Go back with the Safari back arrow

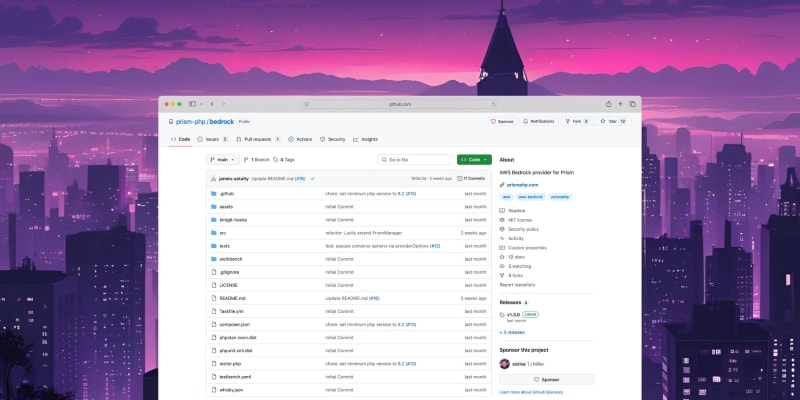coord(212,104)
